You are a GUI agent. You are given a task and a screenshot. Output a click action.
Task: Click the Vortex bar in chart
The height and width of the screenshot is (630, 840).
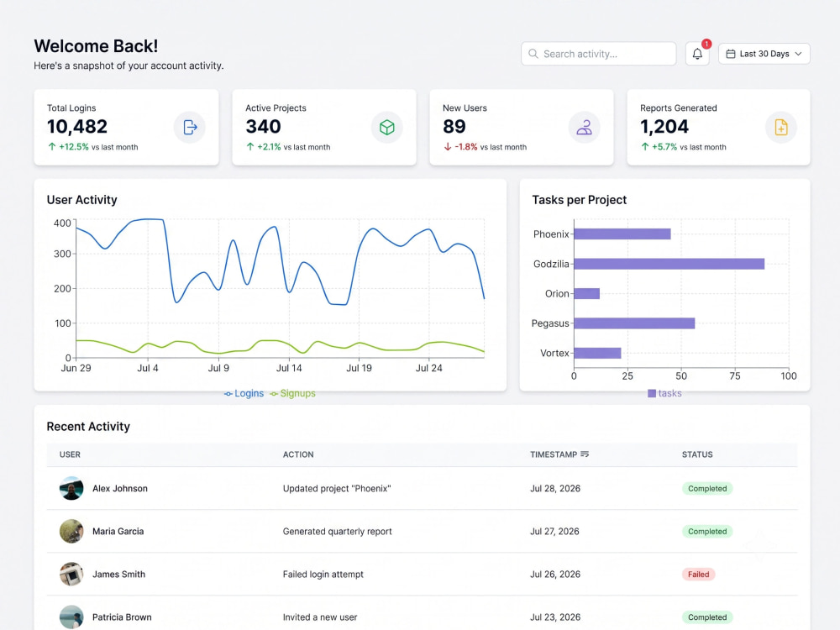[x=597, y=353]
